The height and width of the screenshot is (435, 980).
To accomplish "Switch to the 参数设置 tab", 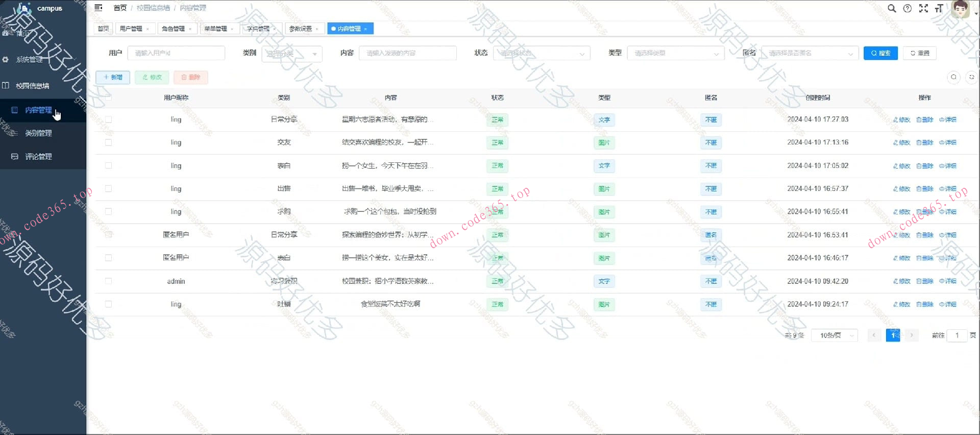I will click(x=304, y=29).
